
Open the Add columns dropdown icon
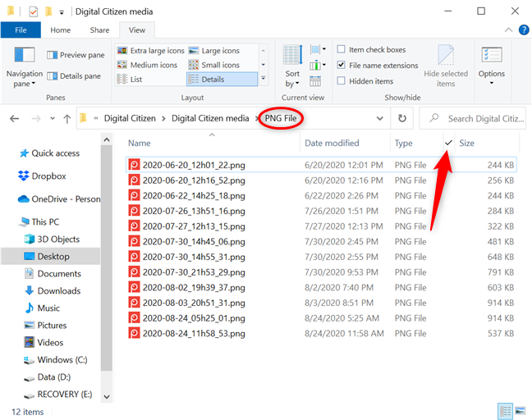318,65
